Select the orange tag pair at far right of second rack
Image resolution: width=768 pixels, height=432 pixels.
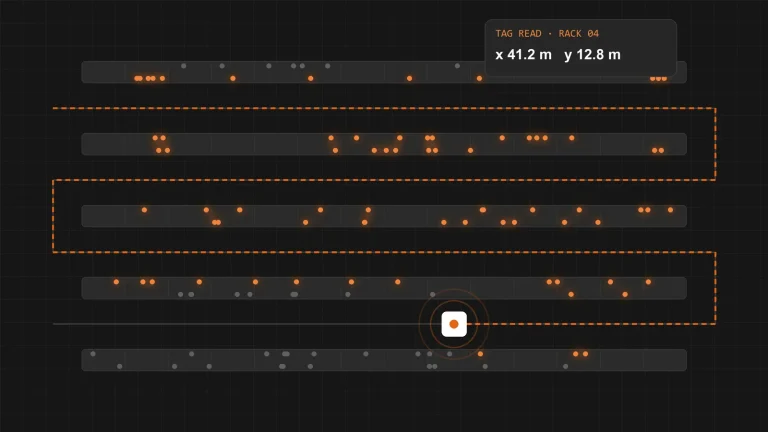pyautogui.click(x=658, y=150)
